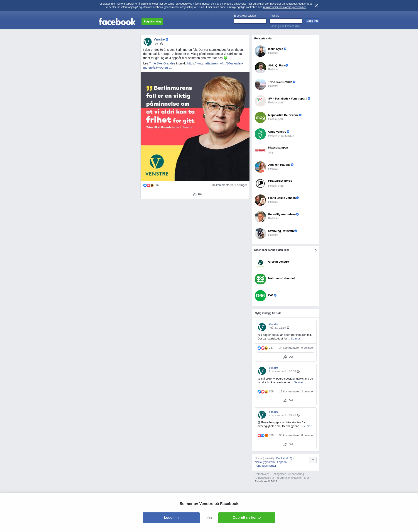Expand Sider som denne siden liker chevron
The width and height of the screenshot is (418, 532).
(x=316, y=250)
